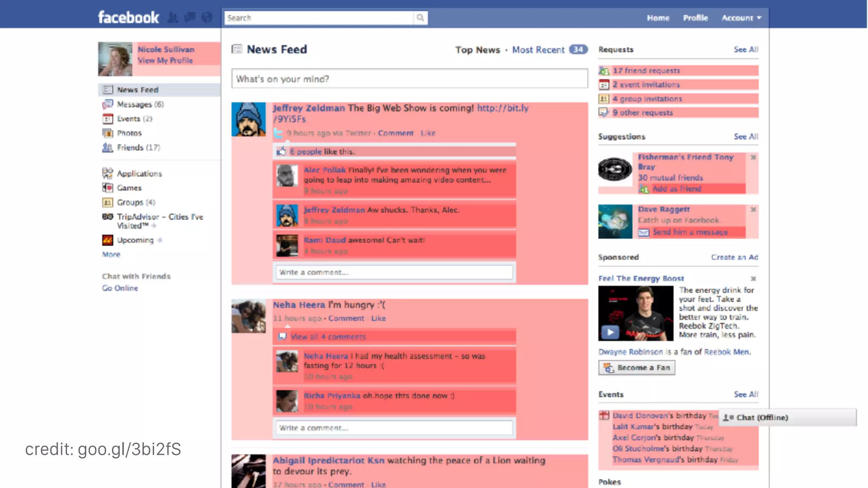
Task: Go to Home in top navigation
Action: [658, 18]
